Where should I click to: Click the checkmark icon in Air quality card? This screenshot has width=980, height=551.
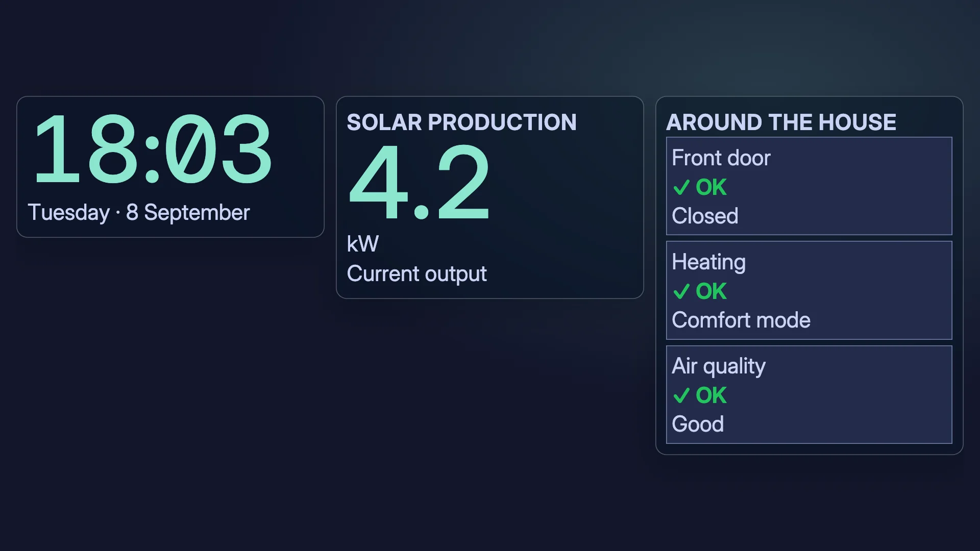(x=681, y=395)
